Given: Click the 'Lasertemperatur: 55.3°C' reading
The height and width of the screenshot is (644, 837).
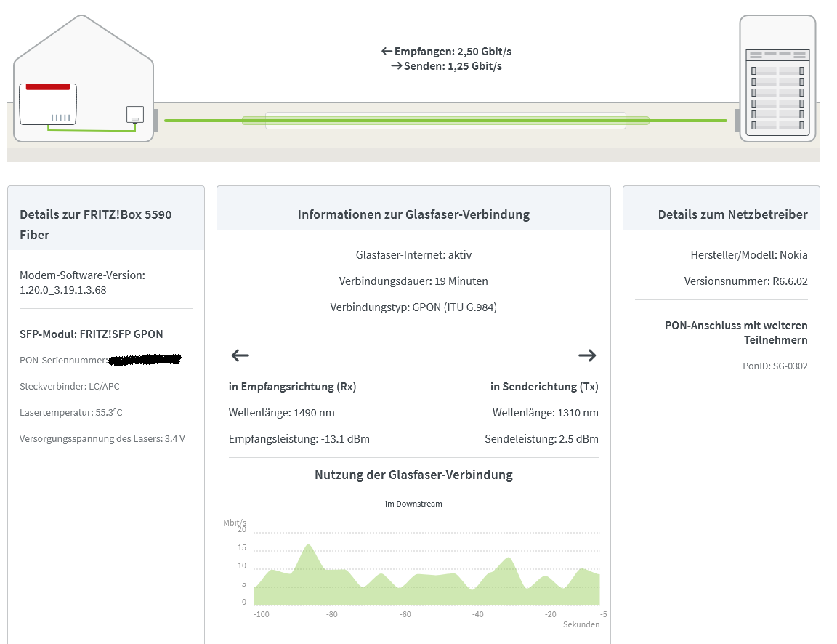Looking at the screenshot, I should (x=71, y=412).
